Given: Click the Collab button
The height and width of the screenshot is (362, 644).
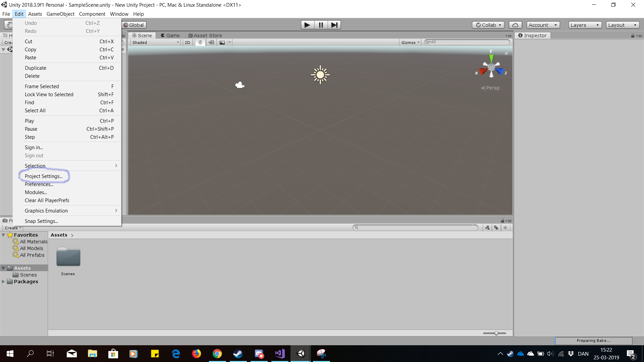Looking at the screenshot, I should [x=488, y=25].
